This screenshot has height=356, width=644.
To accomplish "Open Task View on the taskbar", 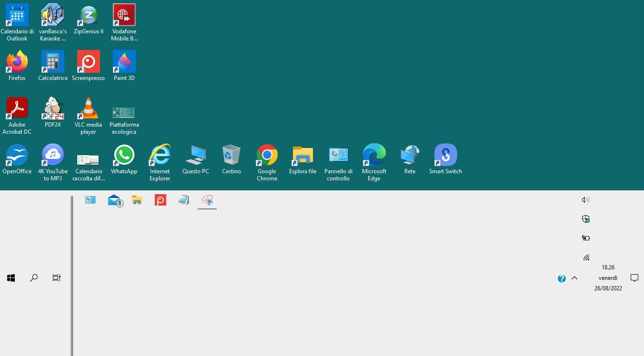I will tap(57, 278).
